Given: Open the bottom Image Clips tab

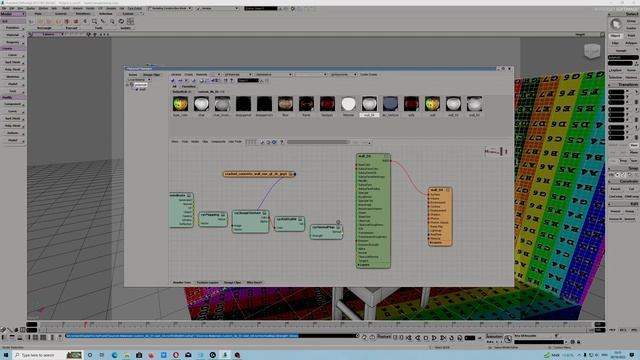Looking at the screenshot, I should 232,282.
